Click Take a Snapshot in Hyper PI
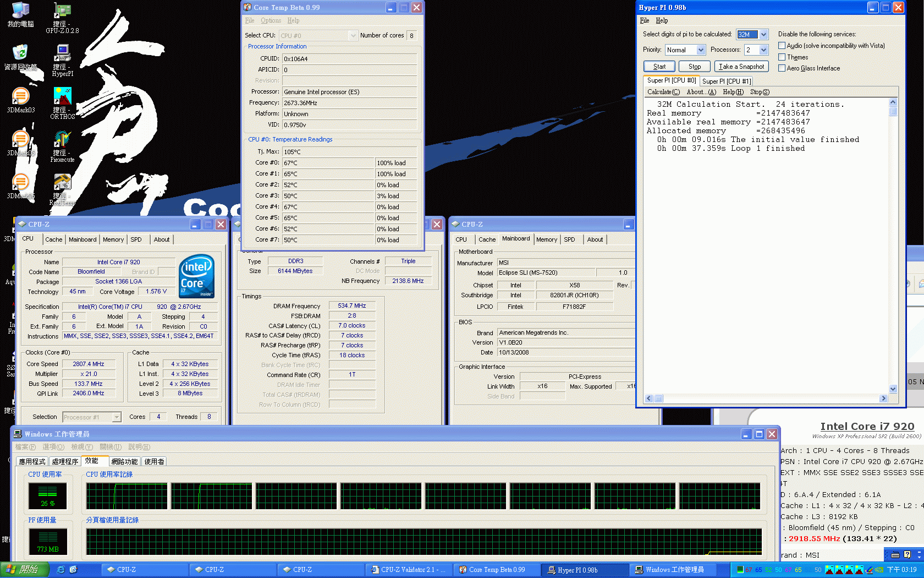 tap(741, 67)
